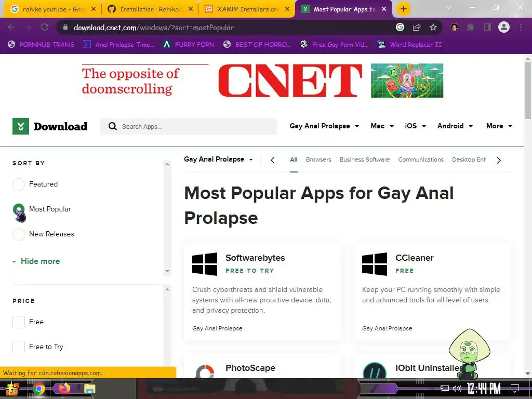Show previous categories with left chevron

(x=272, y=160)
